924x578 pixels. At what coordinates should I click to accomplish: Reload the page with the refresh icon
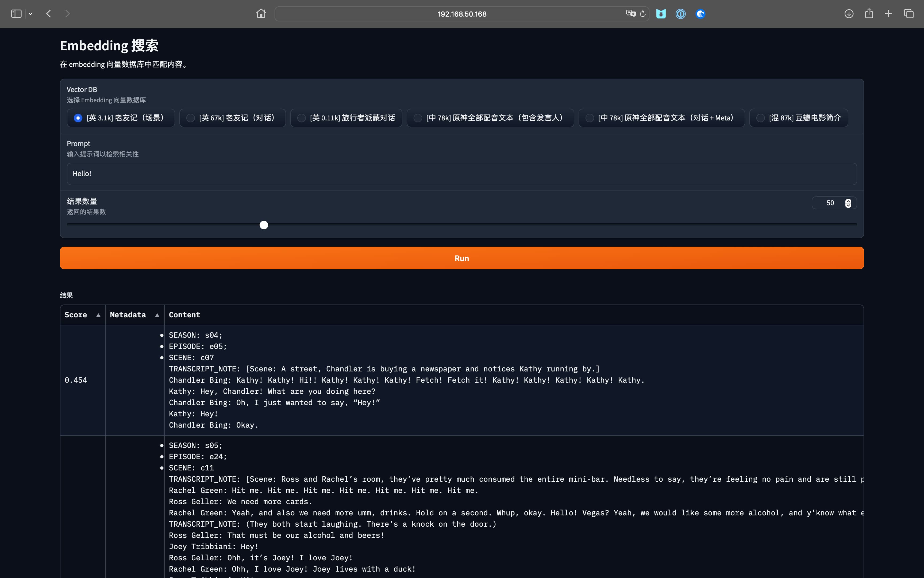coord(643,14)
